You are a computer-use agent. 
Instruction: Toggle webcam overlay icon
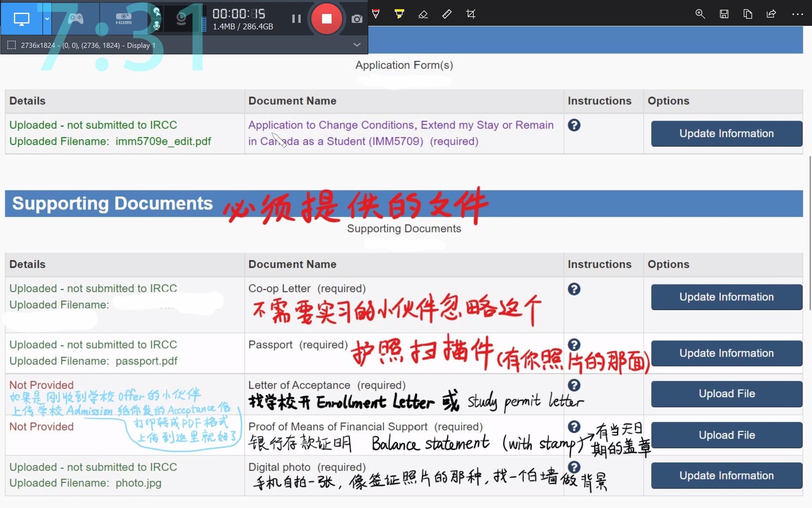[x=182, y=18]
